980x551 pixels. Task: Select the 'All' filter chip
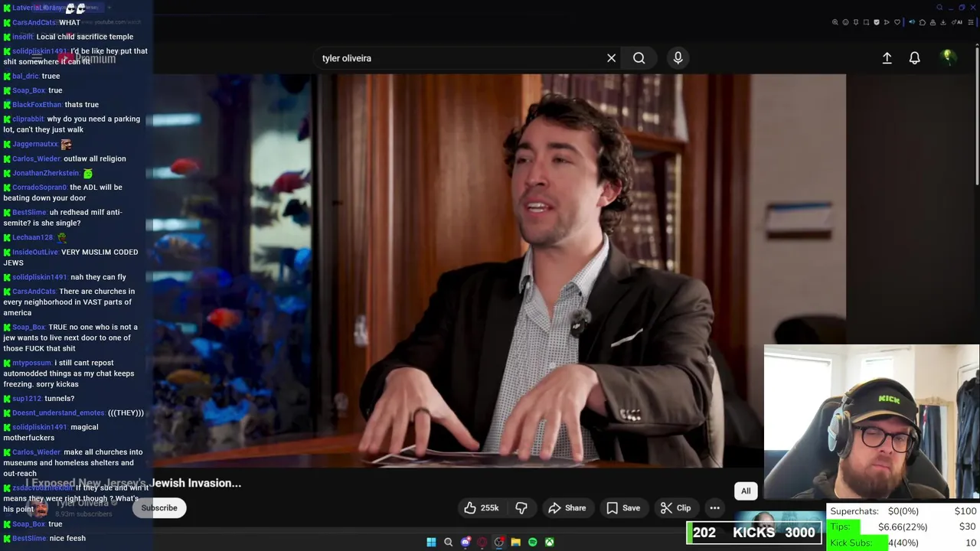(x=746, y=491)
